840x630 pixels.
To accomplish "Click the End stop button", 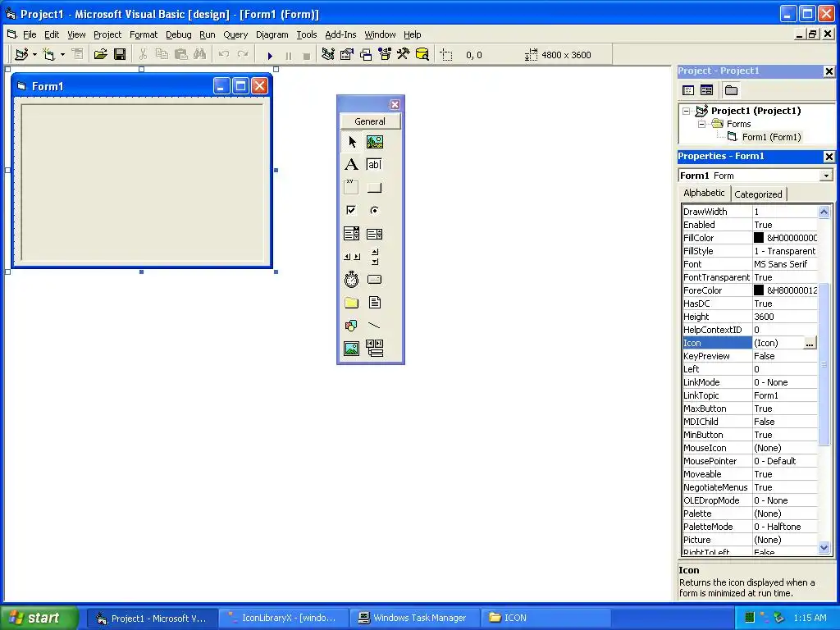I will click(307, 55).
